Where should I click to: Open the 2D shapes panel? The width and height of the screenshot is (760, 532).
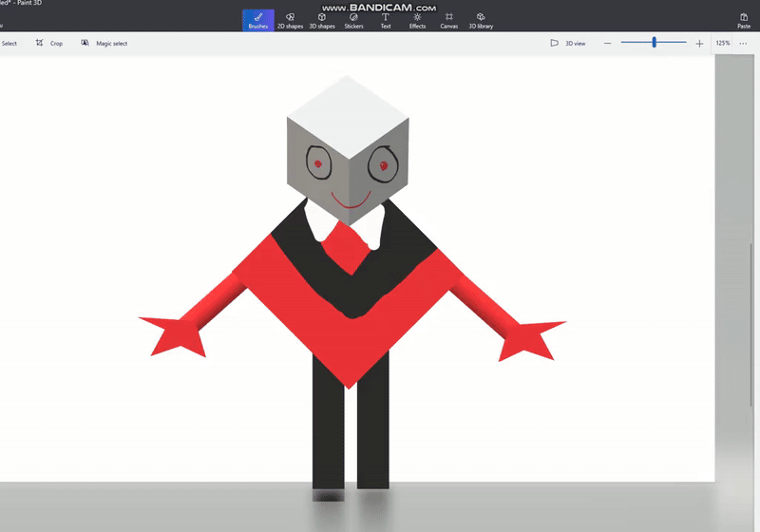coord(290,20)
